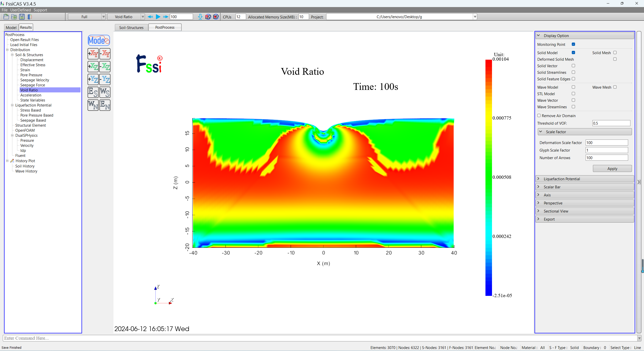Collapse the Display Option section

point(585,36)
